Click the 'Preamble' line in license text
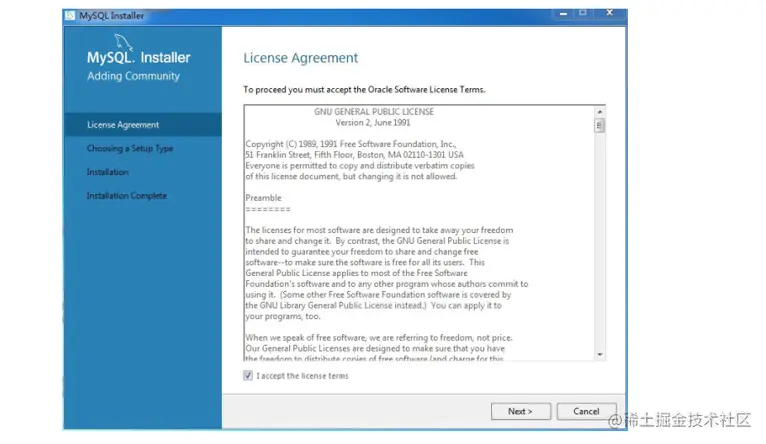Image resolution: width=766 pixels, height=444 pixels. click(263, 198)
